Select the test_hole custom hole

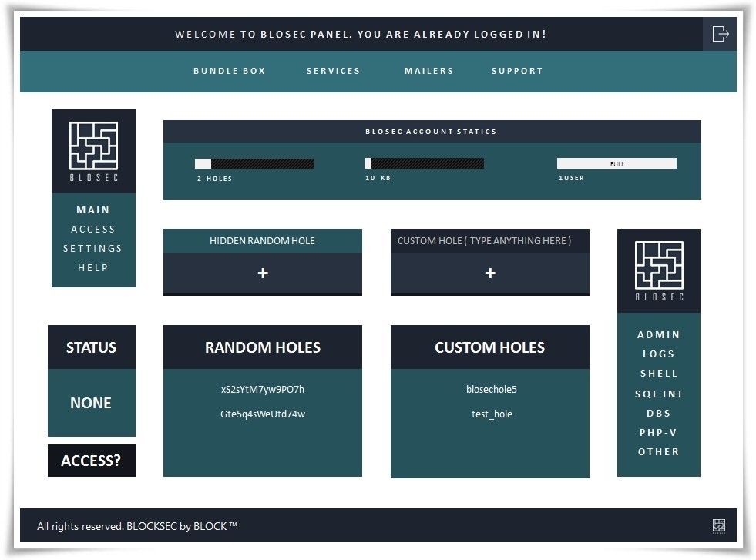click(x=492, y=414)
